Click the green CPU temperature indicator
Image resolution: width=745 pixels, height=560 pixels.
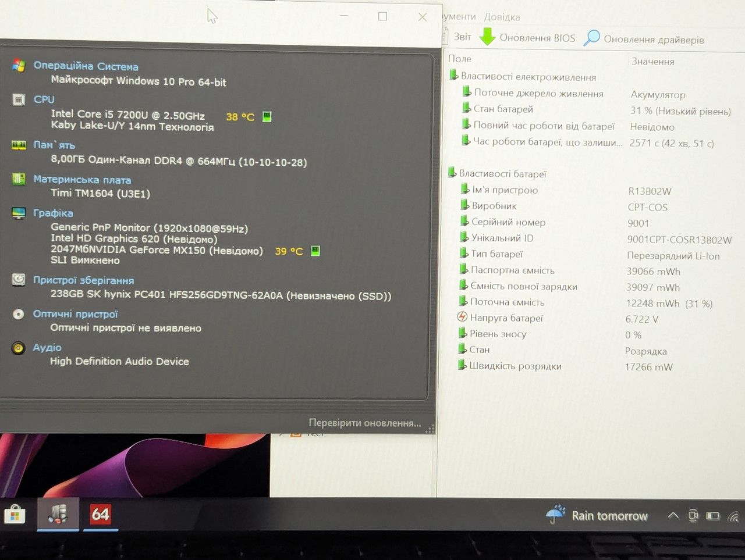(267, 116)
